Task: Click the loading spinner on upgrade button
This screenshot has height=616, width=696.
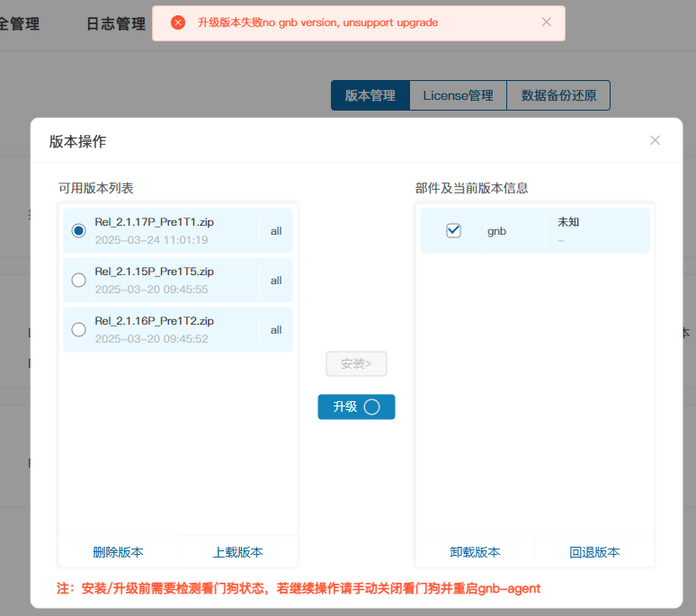Action: [x=371, y=406]
